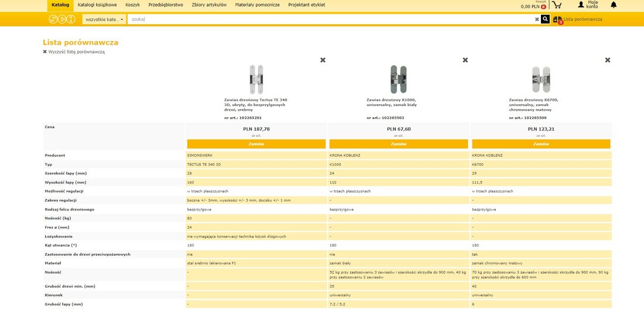Click the cart total 0,00 PLN

point(530,6)
